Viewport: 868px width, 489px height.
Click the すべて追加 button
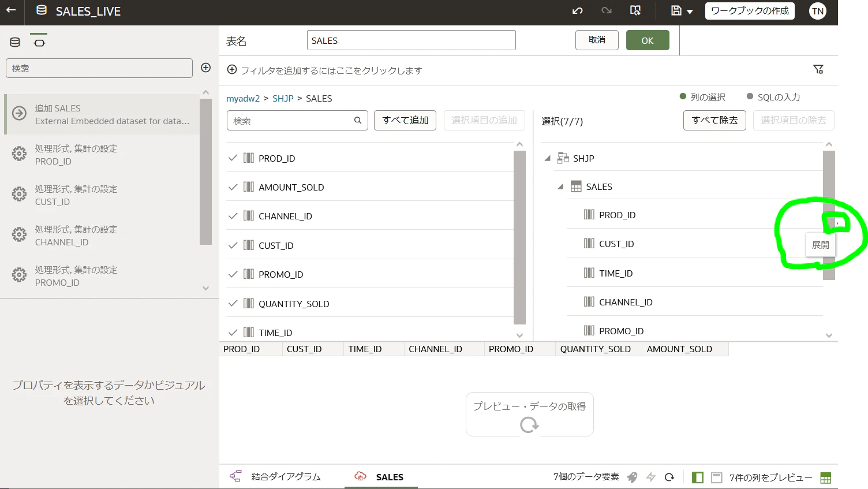pos(405,120)
